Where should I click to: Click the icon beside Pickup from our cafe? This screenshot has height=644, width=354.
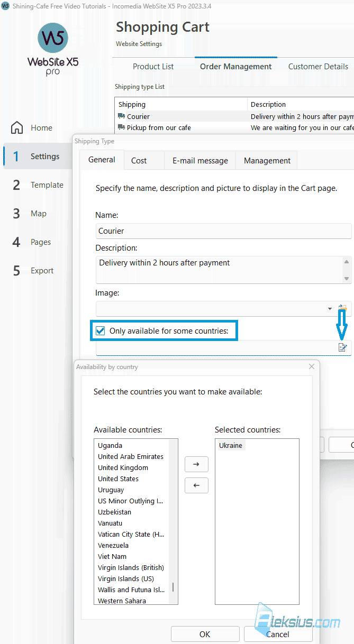(x=122, y=127)
